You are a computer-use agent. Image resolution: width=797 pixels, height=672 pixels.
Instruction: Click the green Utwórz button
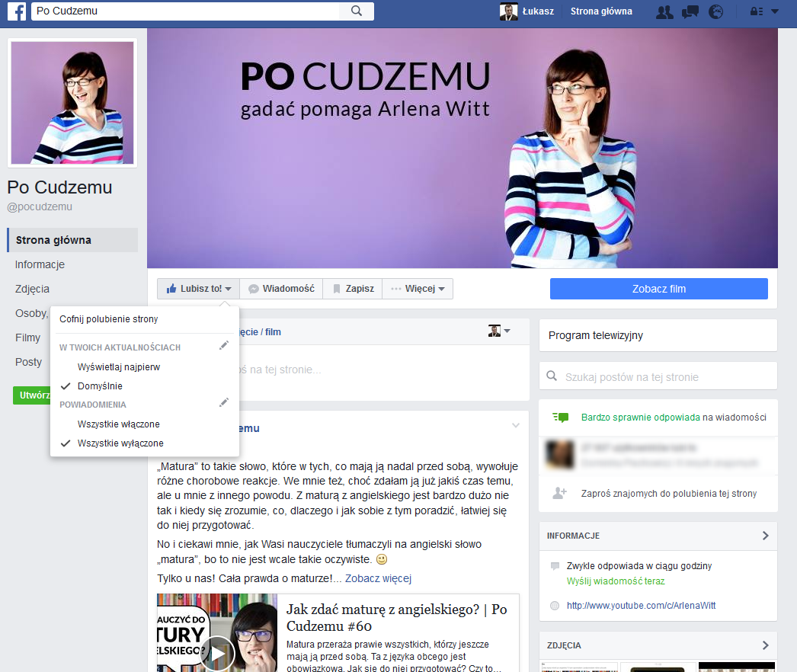click(31, 395)
